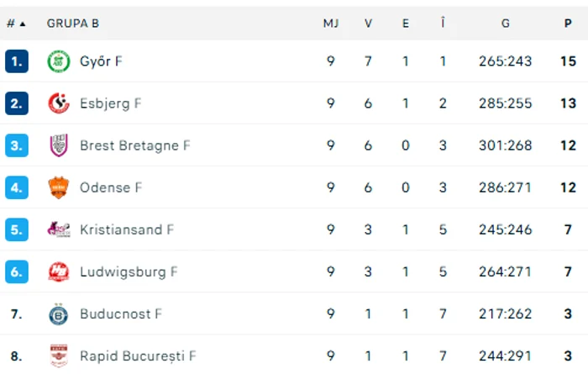Click the Ludwigsburg F red logo

59,271
